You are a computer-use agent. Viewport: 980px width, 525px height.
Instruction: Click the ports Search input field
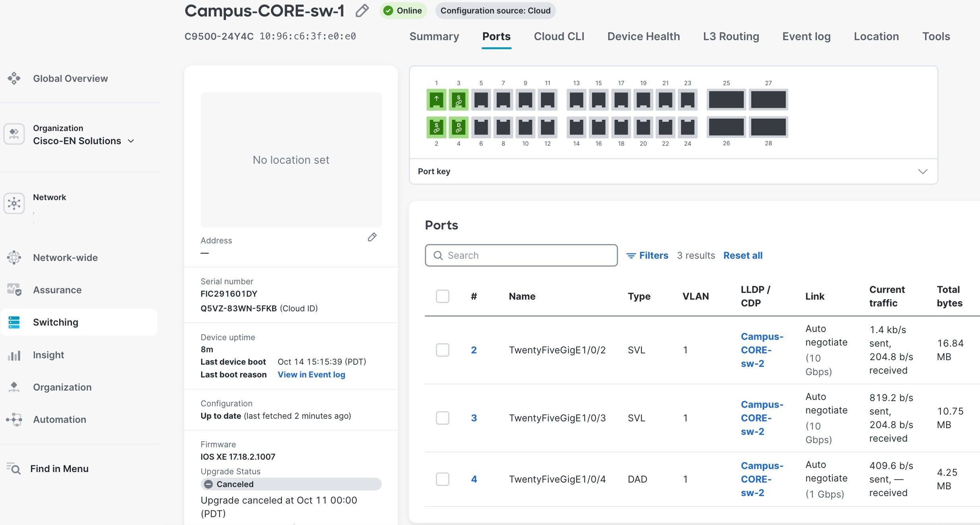click(x=521, y=255)
